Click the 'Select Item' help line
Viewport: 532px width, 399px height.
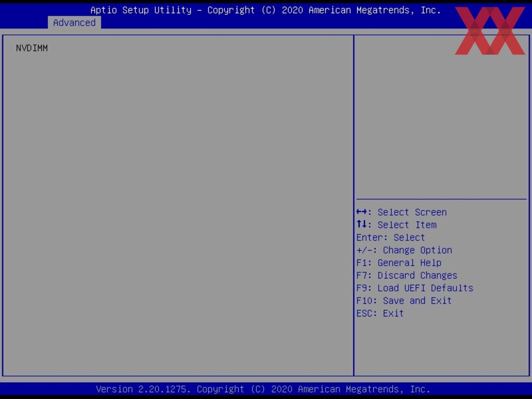point(396,225)
